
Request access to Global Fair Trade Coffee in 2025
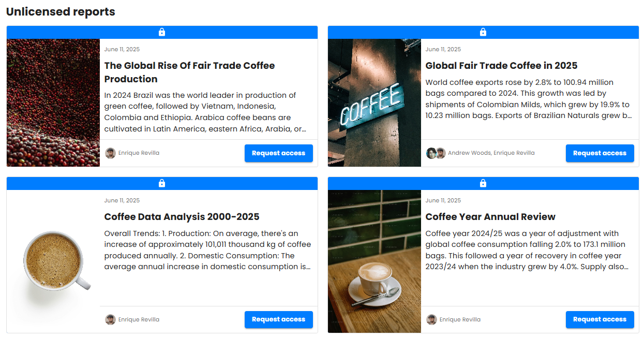pyautogui.click(x=600, y=153)
